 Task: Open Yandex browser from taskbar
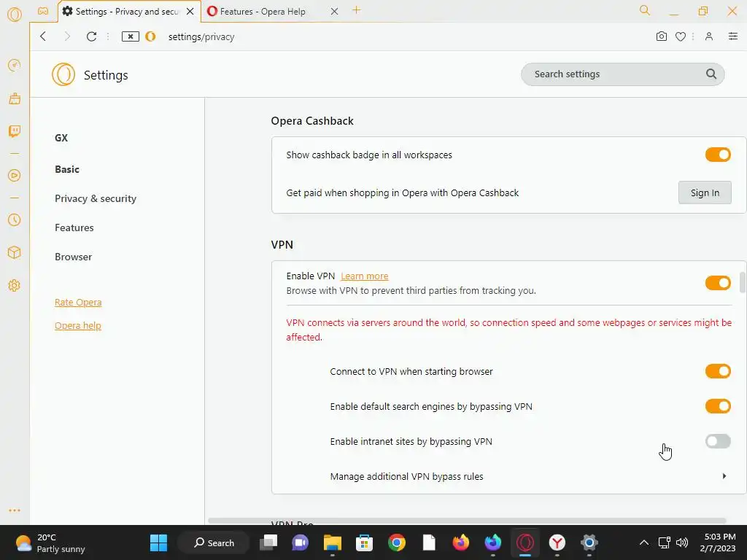click(x=557, y=542)
